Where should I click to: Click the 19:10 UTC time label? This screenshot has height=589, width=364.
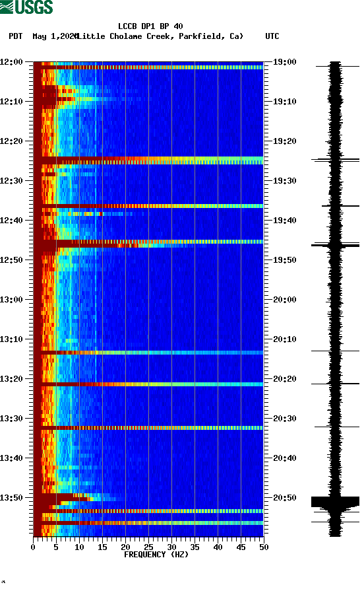point(285,102)
